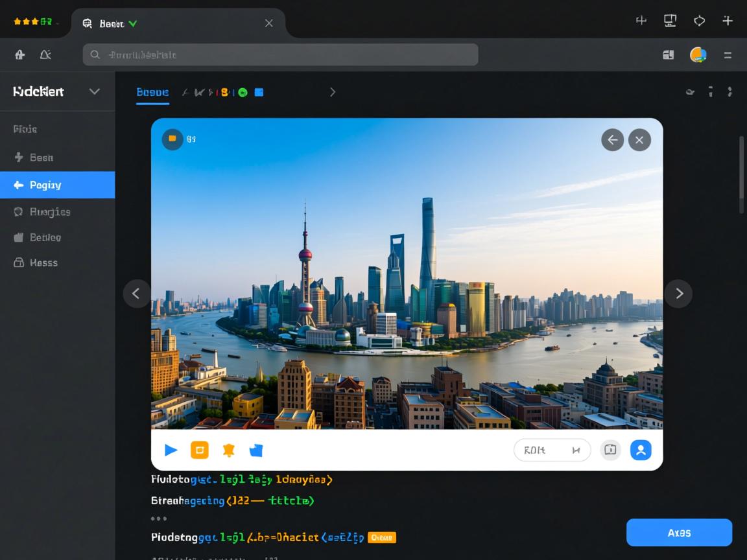Click the gray square icon beside profile button
This screenshot has height=560, width=747.
(x=610, y=450)
